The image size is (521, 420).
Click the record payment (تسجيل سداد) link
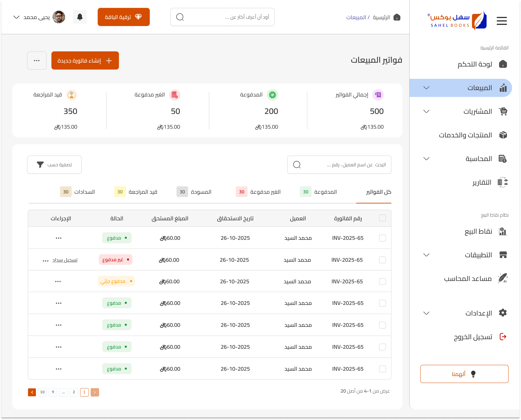[65, 260]
